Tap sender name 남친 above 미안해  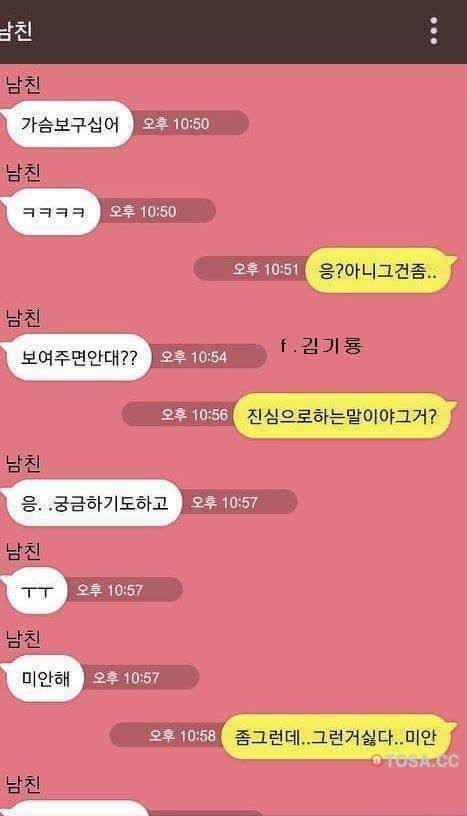(x=23, y=639)
